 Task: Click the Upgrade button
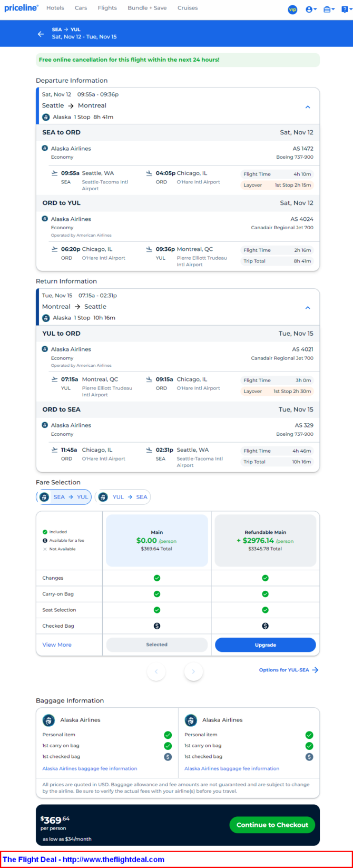click(x=266, y=645)
